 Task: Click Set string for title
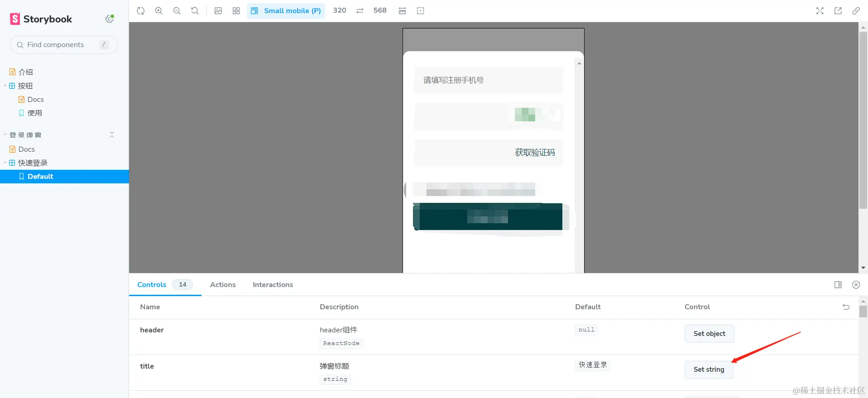[709, 369]
